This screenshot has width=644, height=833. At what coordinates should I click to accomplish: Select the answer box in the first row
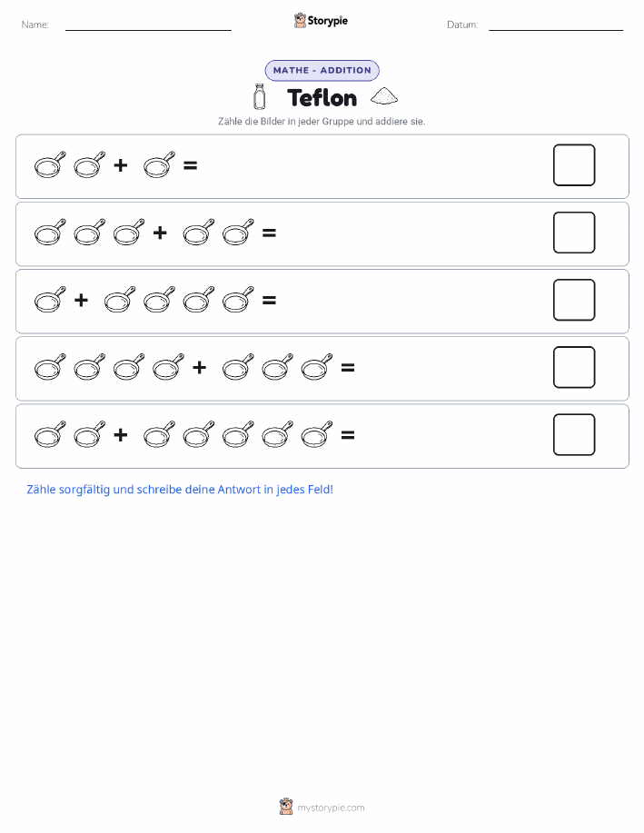coord(574,165)
